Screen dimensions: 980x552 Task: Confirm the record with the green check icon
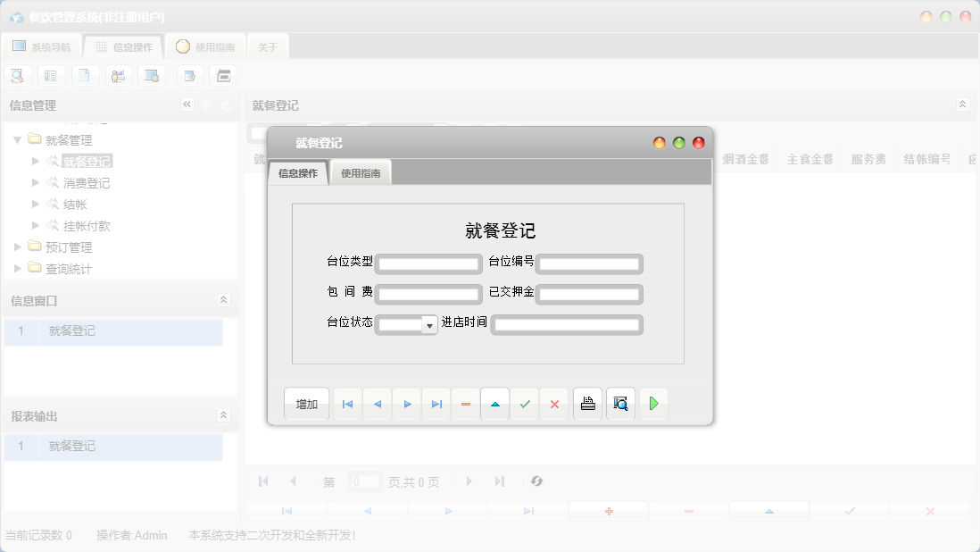525,404
